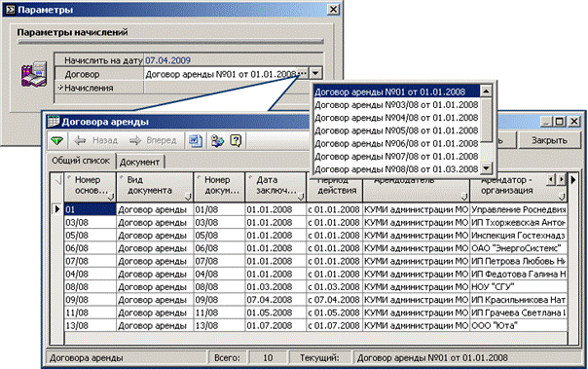This screenshot has height=369, width=588.
Task: Open the Договор dropdown arrow
Action: 315,73
